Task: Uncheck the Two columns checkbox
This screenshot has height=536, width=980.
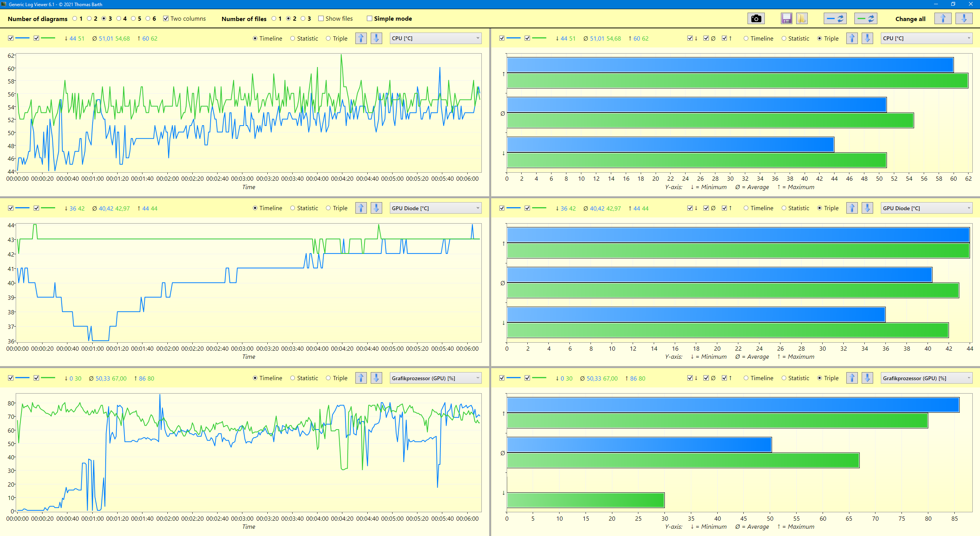Action: click(166, 19)
